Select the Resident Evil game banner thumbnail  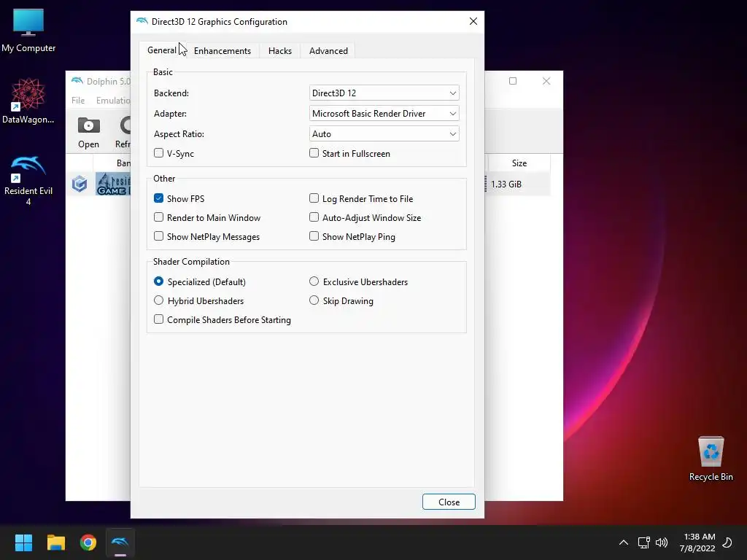click(113, 184)
